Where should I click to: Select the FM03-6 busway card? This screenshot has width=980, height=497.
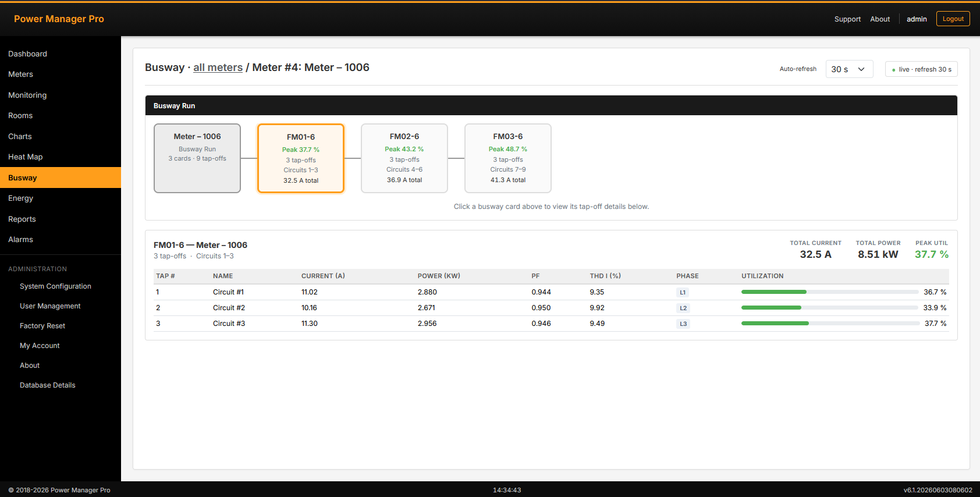coord(508,158)
